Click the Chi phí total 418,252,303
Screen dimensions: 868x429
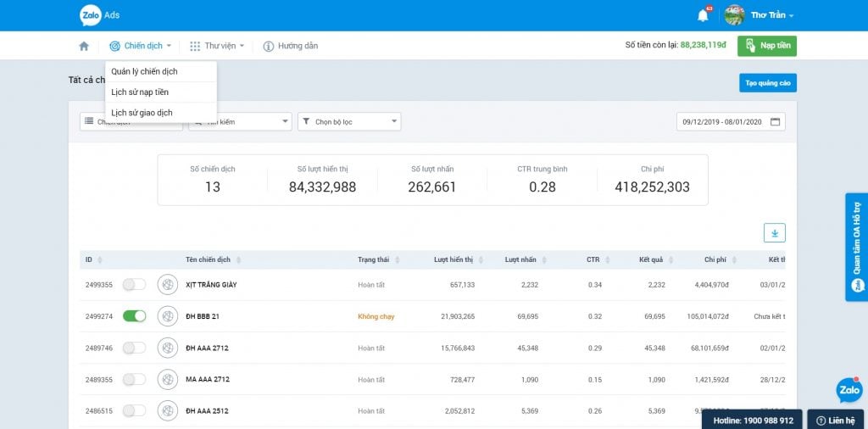(x=652, y=187)
